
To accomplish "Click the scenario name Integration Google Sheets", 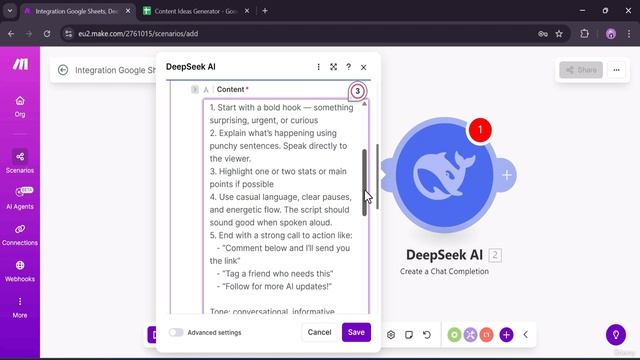I will [116, 70].
